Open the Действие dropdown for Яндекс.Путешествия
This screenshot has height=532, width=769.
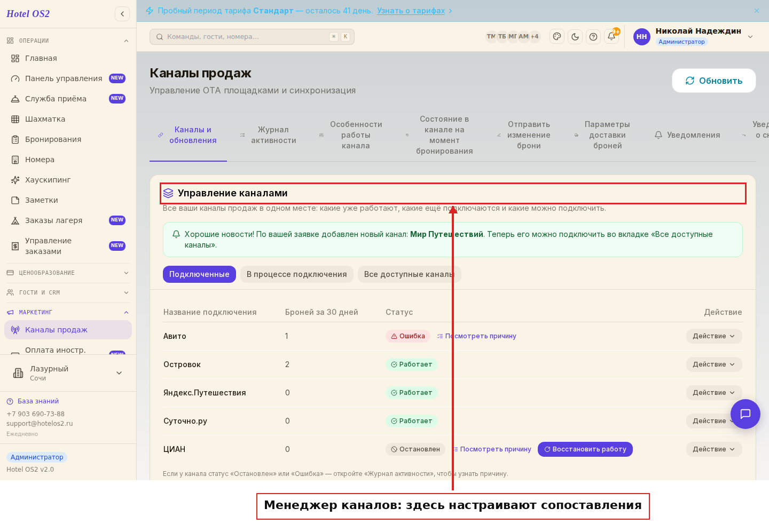(714, 393)
